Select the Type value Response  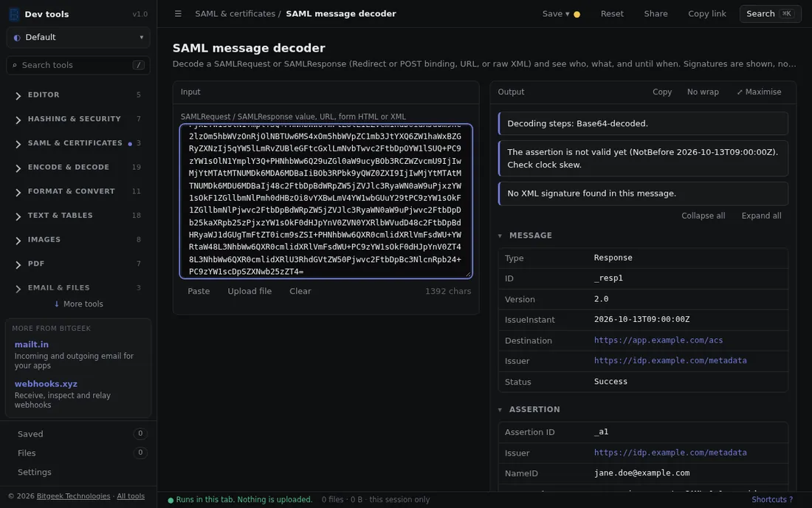click(613, 258)
